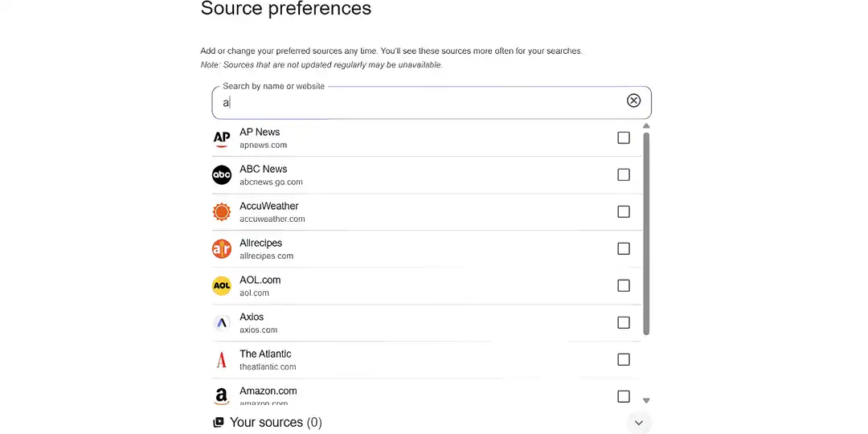Tick the Axios checkbox
Screen dimensions: 868x434
click(624, 323)
